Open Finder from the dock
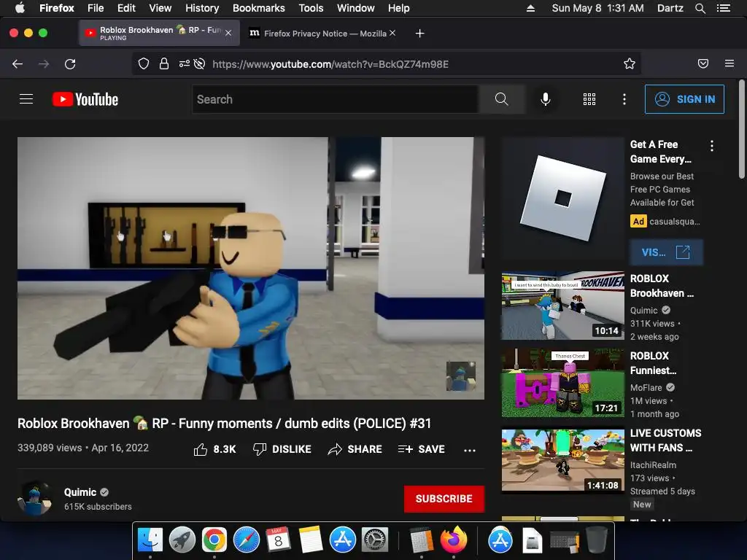The image size is (747, 560). [x=150, y=540]
